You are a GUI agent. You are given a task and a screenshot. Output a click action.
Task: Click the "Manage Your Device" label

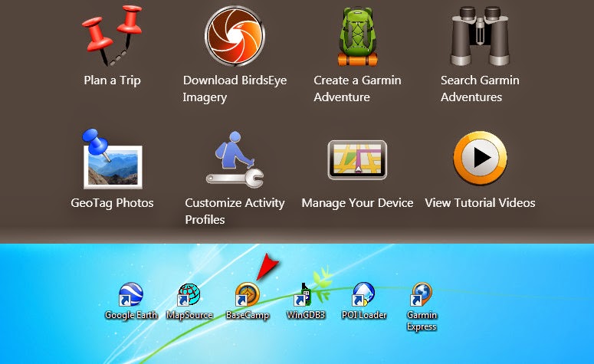pyautogui.click(x=357, y=203)
